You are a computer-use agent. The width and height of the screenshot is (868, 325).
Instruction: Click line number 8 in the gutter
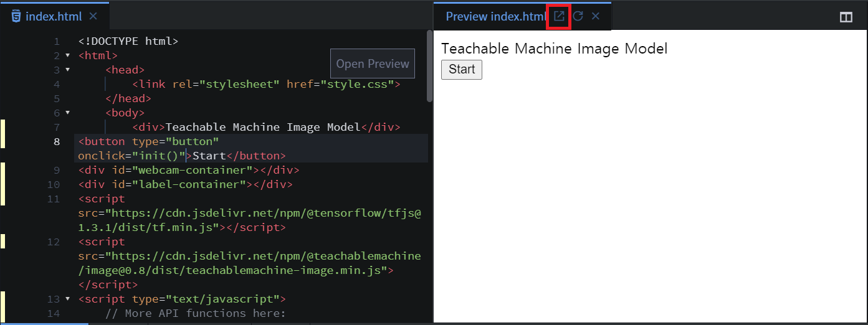pos(57,141)
